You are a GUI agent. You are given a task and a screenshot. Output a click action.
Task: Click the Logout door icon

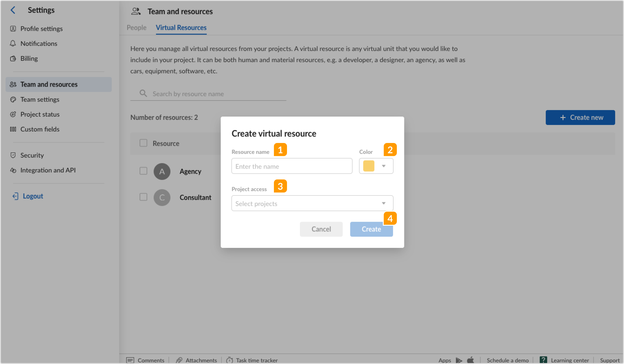(15, 196)
